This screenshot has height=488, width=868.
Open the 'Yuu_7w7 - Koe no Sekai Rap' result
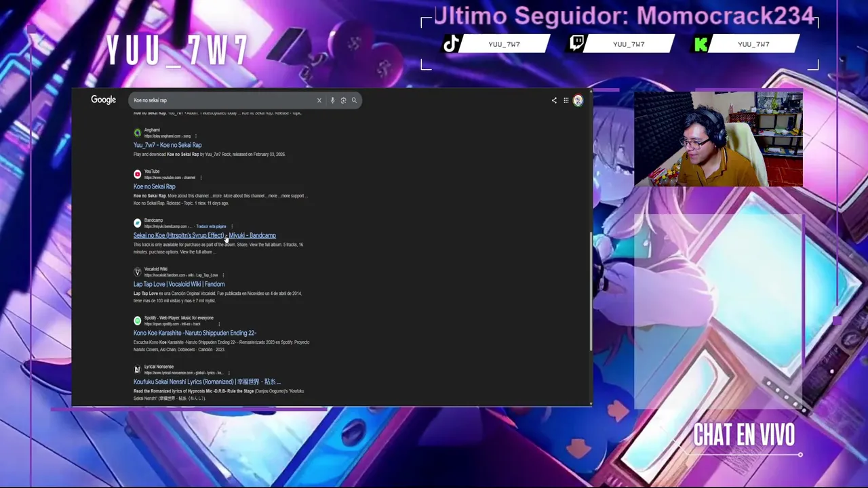pyautogui.click(x=167, y=145)
